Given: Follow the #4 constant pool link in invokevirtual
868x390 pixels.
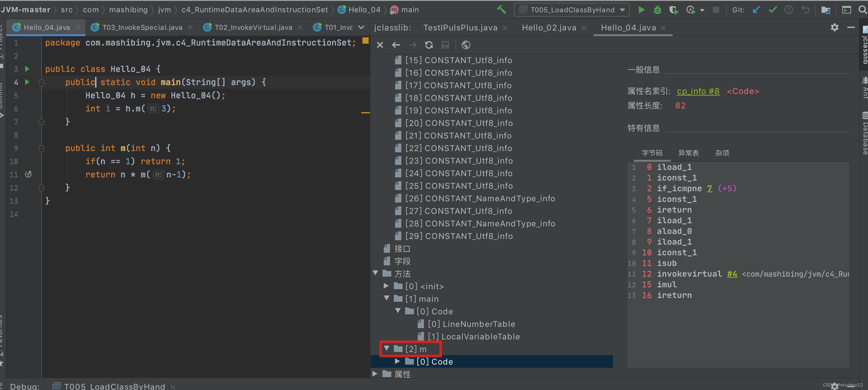Looking at the screenshot, I should (732, 274).
